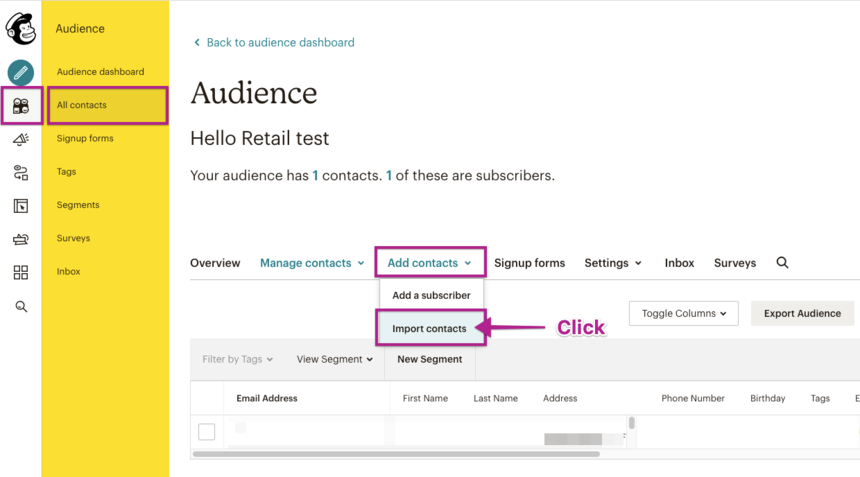Click the horizontal scrollbar under the table
860x477 pixels.
pyautogui.click(x=400, y=454)
